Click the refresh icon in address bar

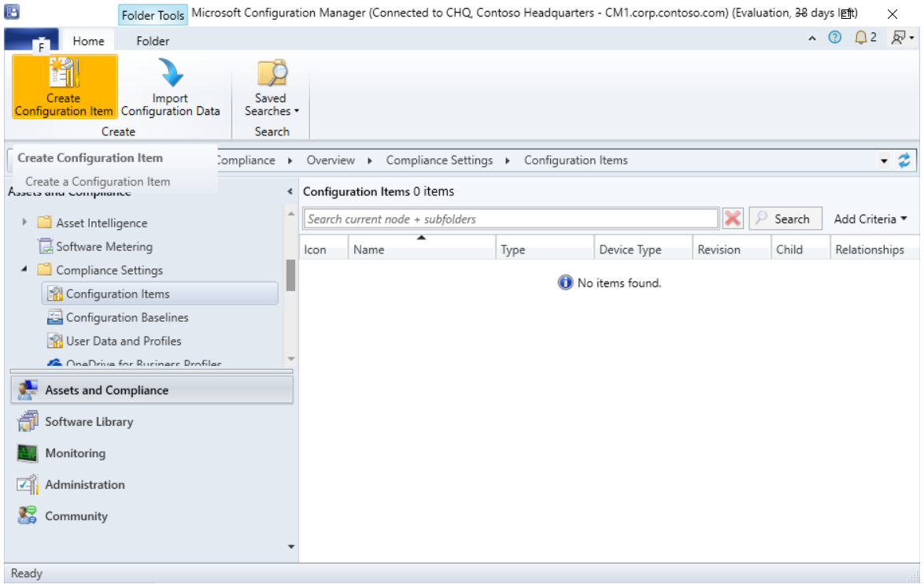pos(904,161)
